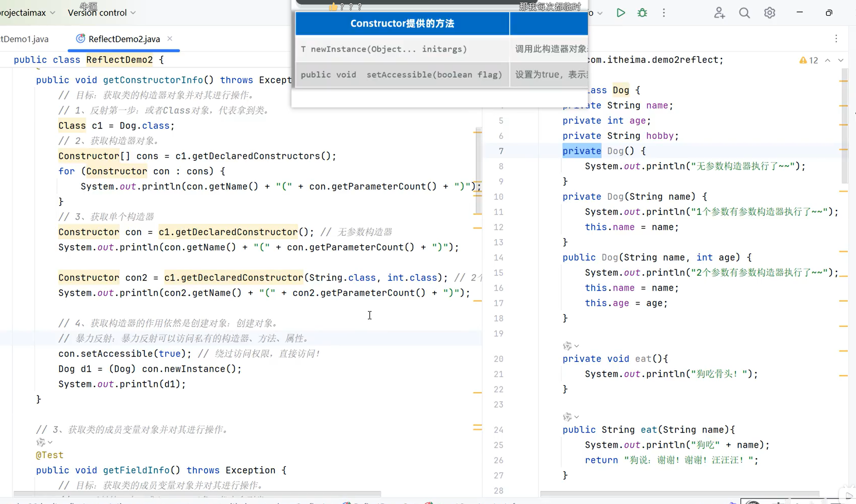Open more actions beside the debug icon
Viewport: 856px width, 504px height.
pyautogui.click(x=664, y=13)
